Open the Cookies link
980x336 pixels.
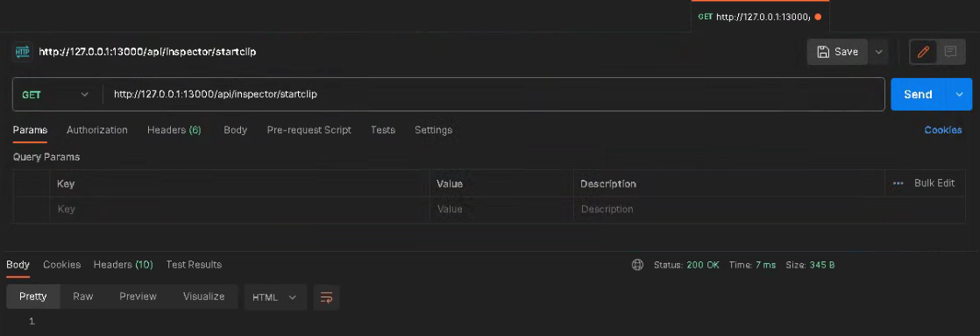pyautogui.click(x=943, y=130)
